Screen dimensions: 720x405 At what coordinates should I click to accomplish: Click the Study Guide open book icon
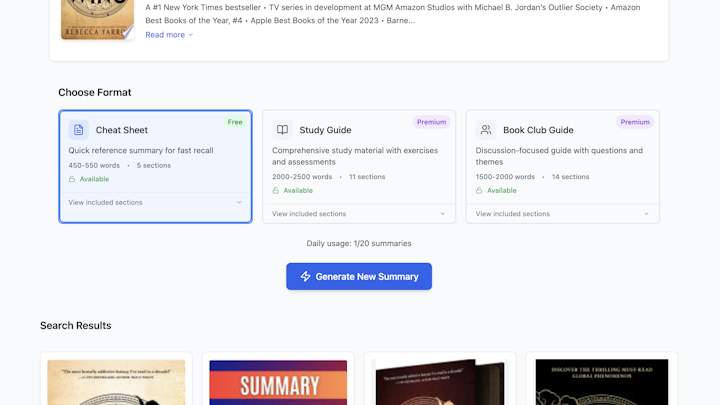pos(282,130)
